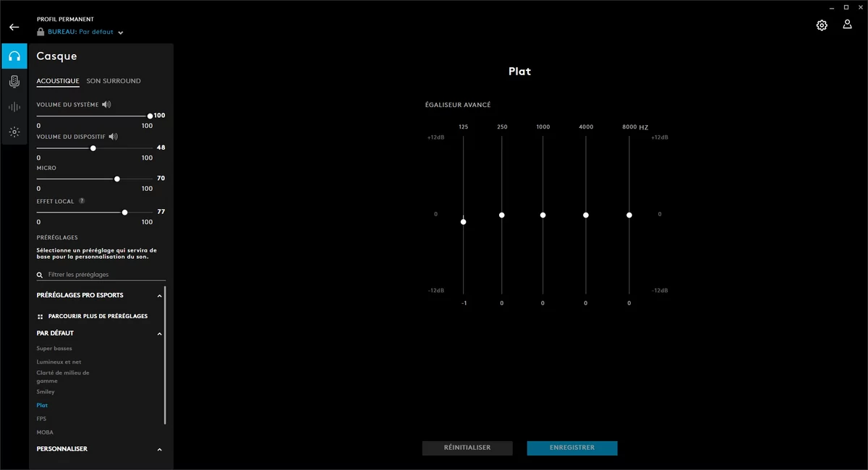868x470 pixels.
Task: Click the Filtrer les préréglages search field
Action: click(101, 275)
